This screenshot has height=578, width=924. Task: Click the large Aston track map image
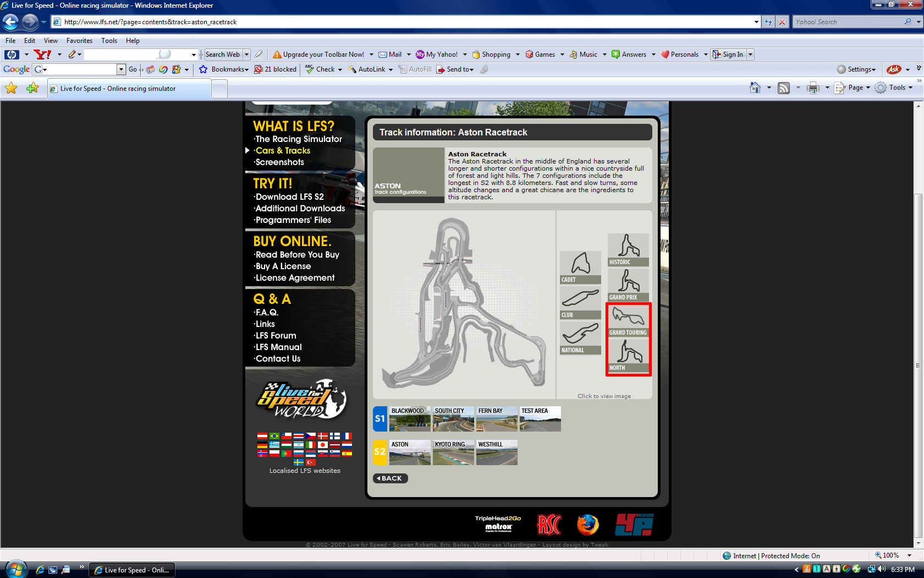tap(464, 304)
